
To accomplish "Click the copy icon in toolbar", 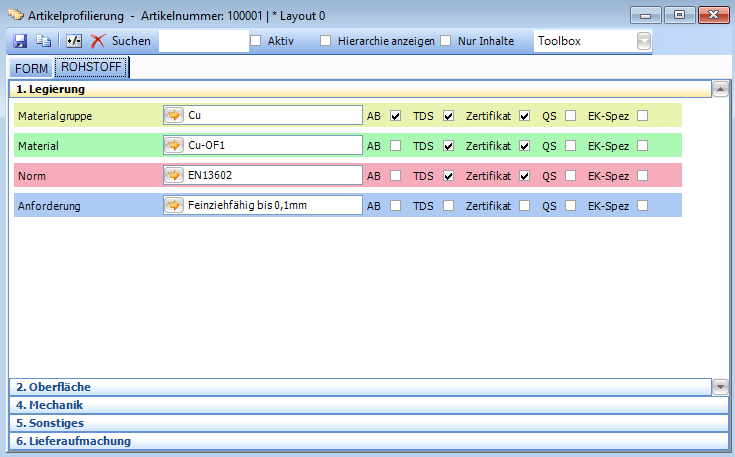I will point(44,41).
